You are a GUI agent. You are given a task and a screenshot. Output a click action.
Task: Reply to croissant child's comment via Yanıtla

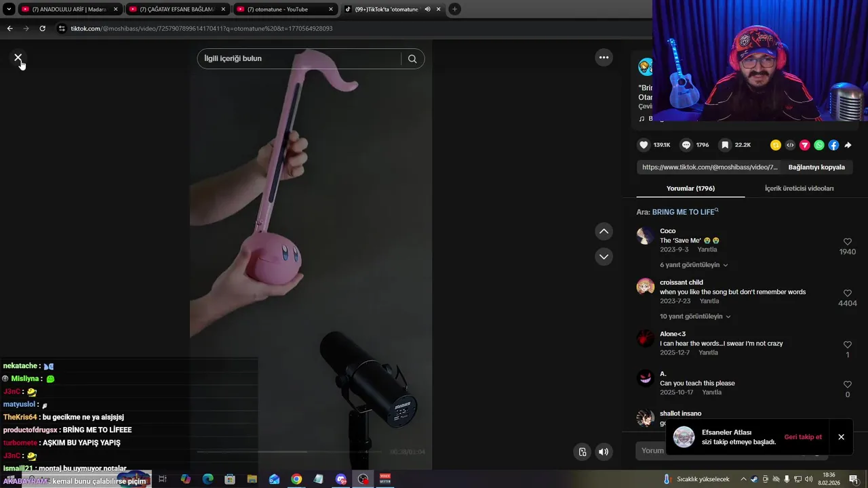pos(709,302)
